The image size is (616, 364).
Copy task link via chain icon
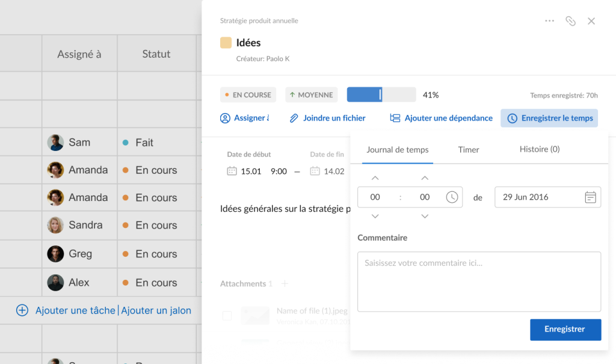tap(570, 21)
